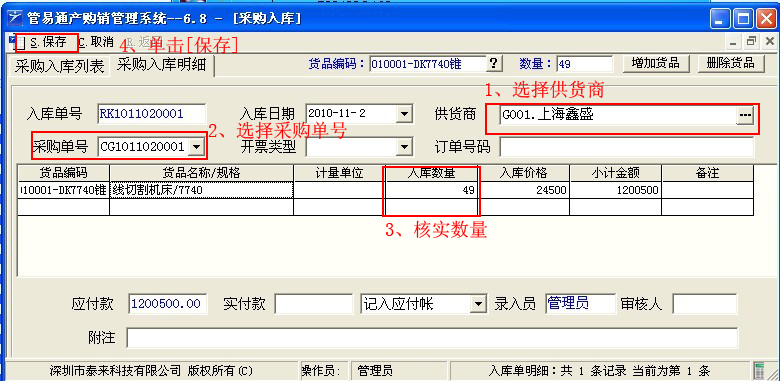Click the 审核人 input field
Screen dimensions: 780x381
pyautogui.click(x=704, y=304)
